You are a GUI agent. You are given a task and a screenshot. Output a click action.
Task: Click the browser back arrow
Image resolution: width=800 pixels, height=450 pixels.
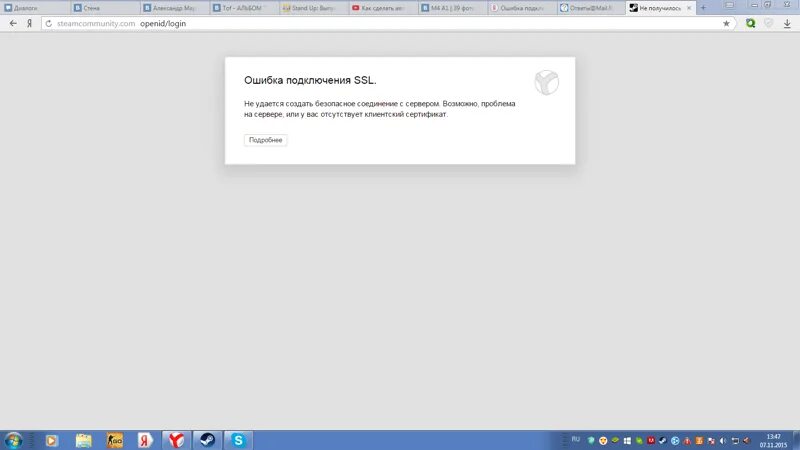[x=12, y=23]
